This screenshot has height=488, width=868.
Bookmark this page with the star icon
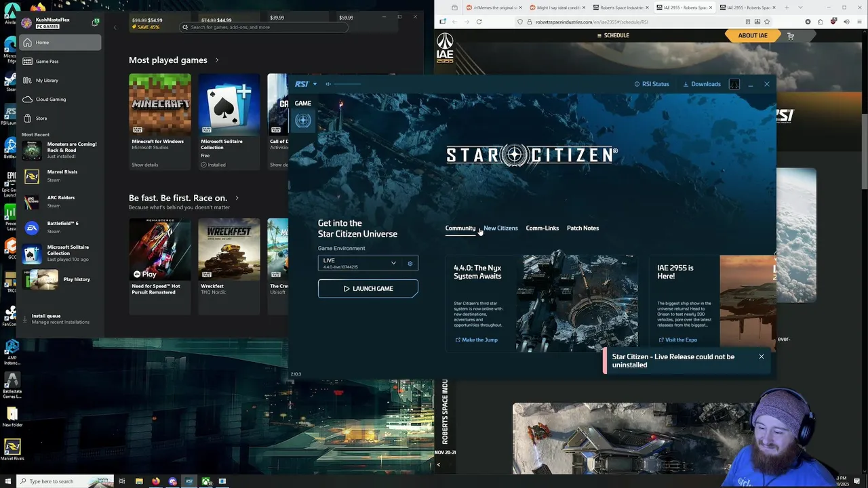pos(767,22)
